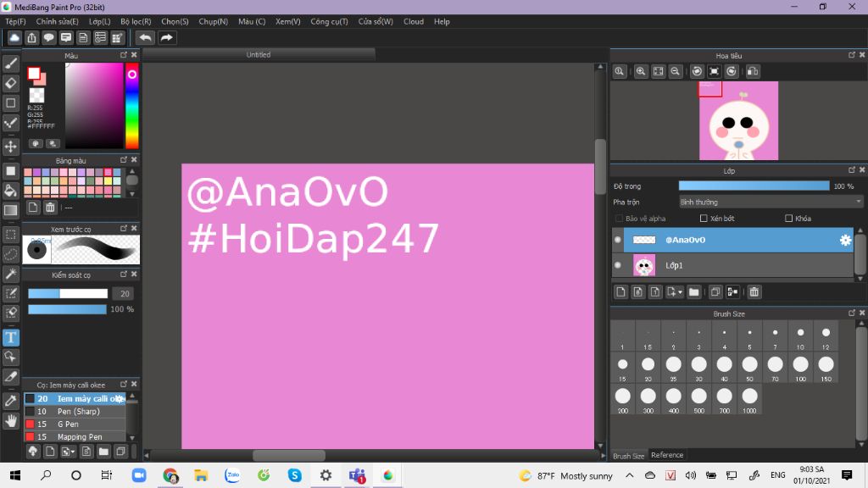Switch to the Reference tab
Image resolution: width=868 pixels, height=488 pixels.
667,455
